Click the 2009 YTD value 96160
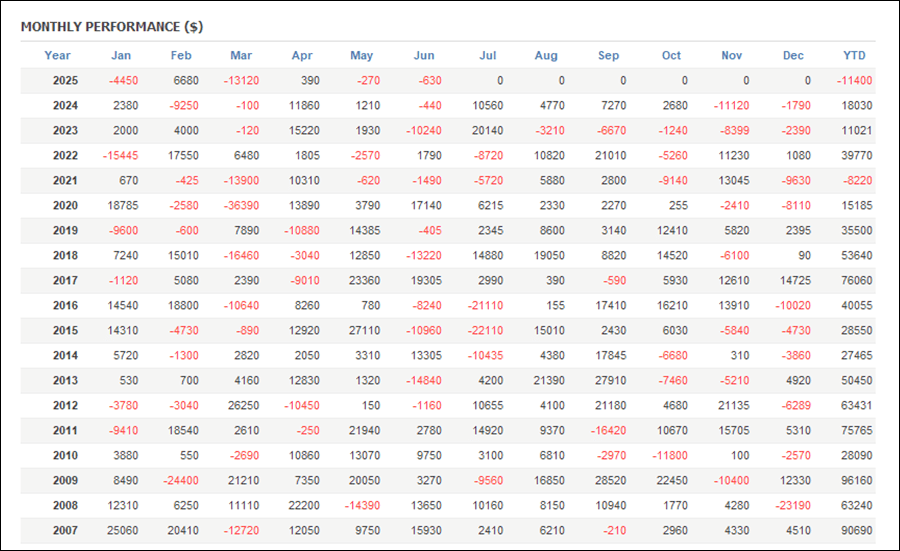This screenshot has height=551, width=900. (857, 480)
